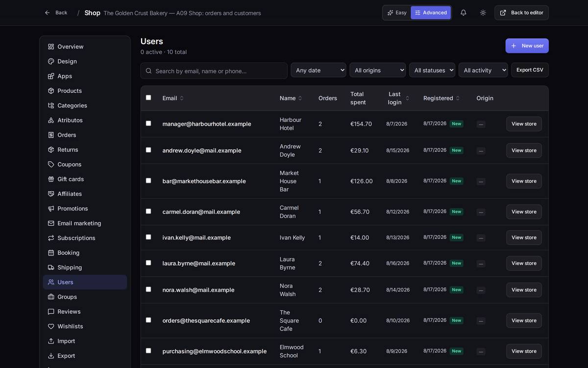Screen dimensions: 588x368
Task: Click the Shop breadcrumb title
Action: click(x=92, y=13)
